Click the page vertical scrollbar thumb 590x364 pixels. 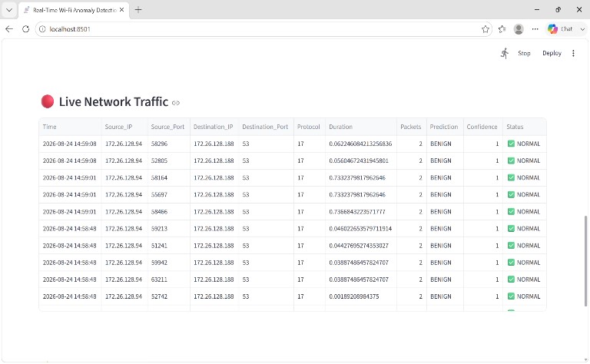pos(585,261)
